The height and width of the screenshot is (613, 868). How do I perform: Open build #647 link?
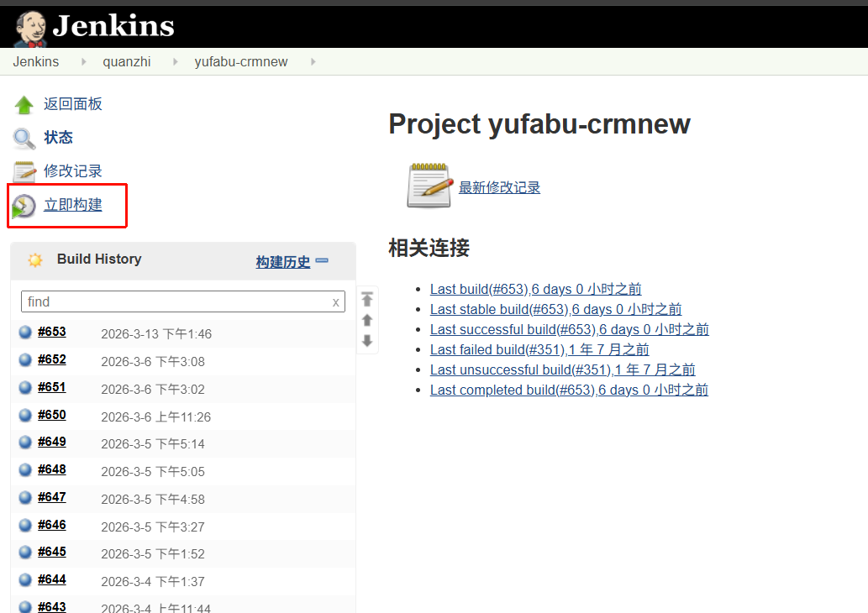coord(52,497)
